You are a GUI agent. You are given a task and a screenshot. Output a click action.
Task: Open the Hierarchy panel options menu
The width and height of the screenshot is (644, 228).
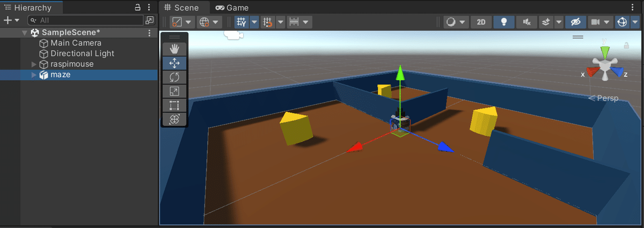149,8
